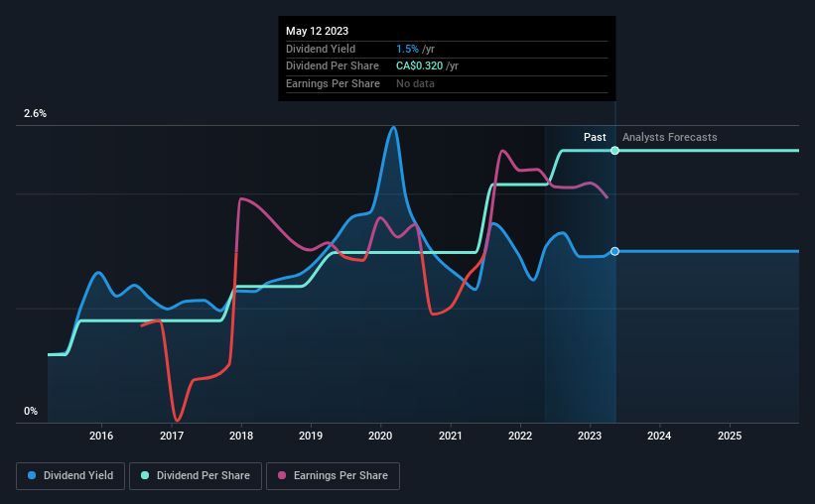Click the 1.5% dividend yield value
This screenshot has height=504, width=815.
(407, 49)
